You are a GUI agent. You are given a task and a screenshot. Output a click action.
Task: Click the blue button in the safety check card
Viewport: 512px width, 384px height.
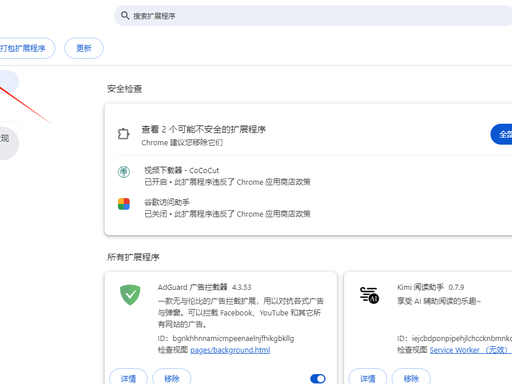(501, 134)
